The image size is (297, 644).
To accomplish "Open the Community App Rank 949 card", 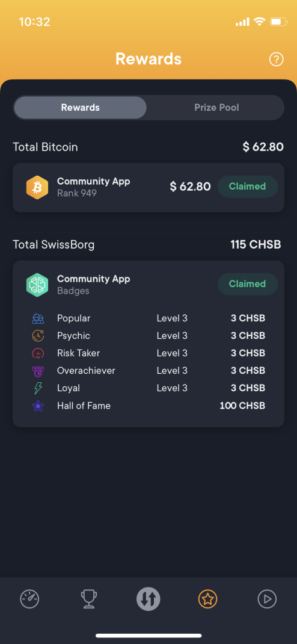I will [x=148, y=187].
